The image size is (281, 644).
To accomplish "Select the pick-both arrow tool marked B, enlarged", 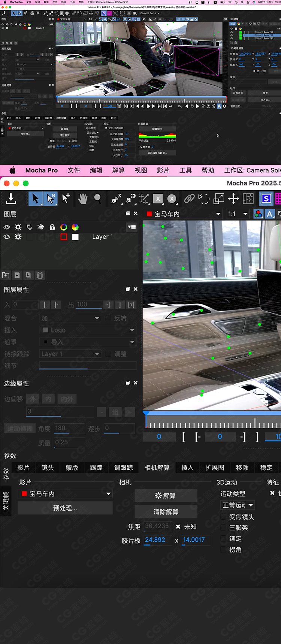I will click(50, 199).
